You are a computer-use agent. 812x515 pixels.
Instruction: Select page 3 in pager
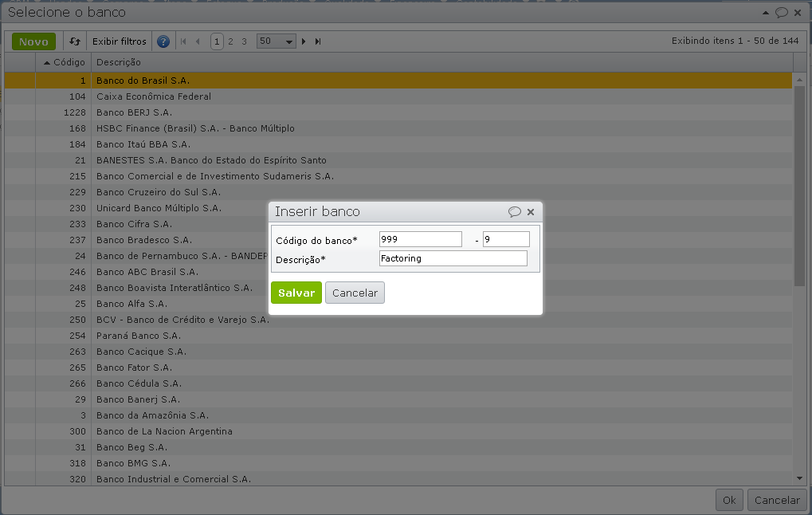[x=244, y=41]
